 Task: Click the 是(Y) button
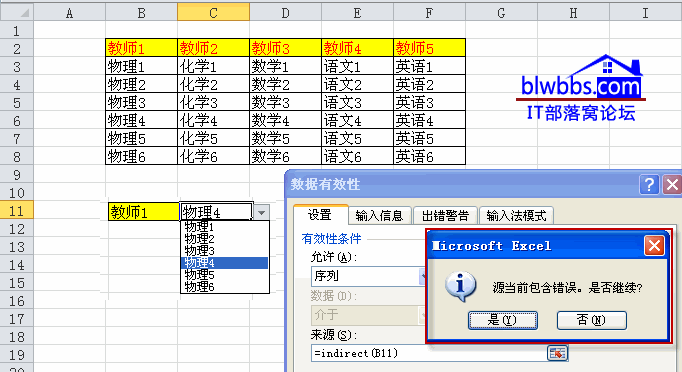[x=502, y=320]
